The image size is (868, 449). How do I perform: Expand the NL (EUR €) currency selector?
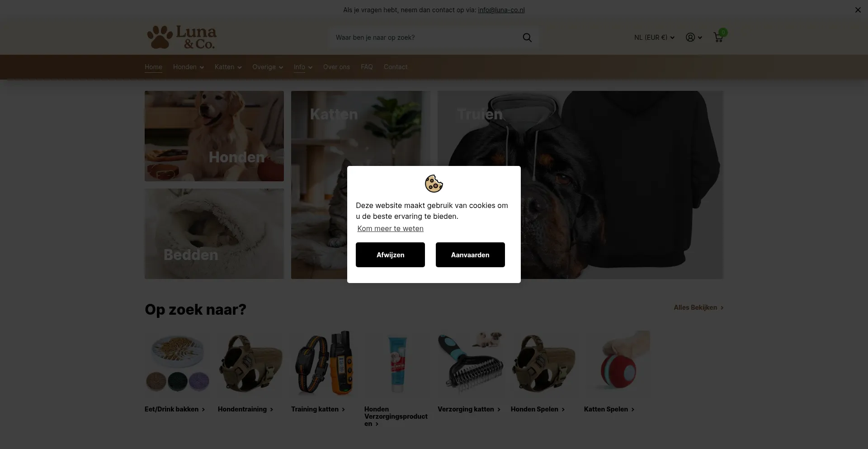pos(654,38)
